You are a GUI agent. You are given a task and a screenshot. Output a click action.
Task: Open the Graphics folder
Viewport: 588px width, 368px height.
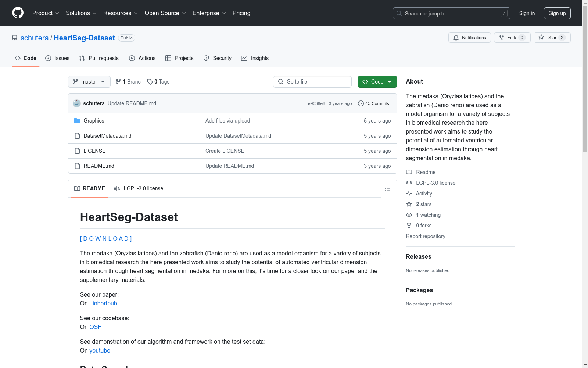[x=94, y=121]
